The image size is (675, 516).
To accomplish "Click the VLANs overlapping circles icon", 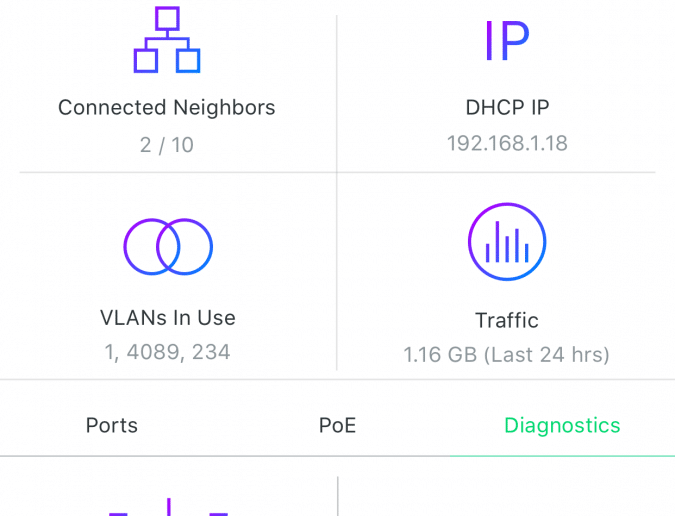I will click(168, 247).
